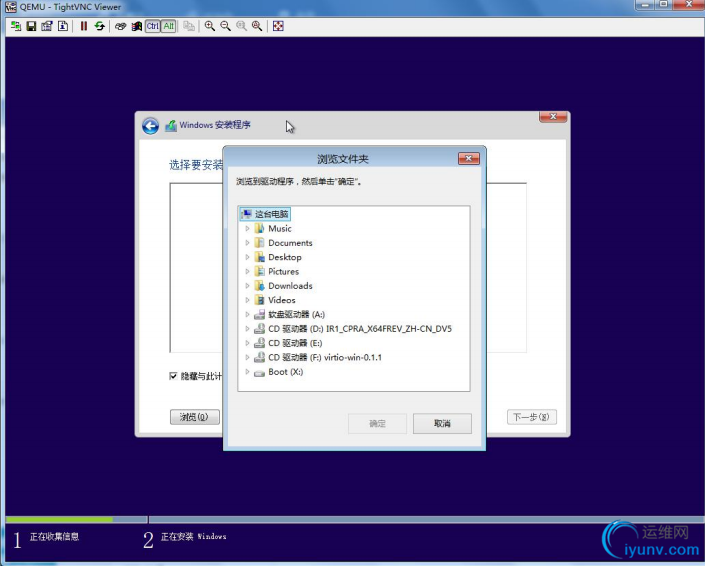The width and height of the screenshot is (705, 566).
Task: Go back using blue arrow in Windows Setup
Action: 151,126
